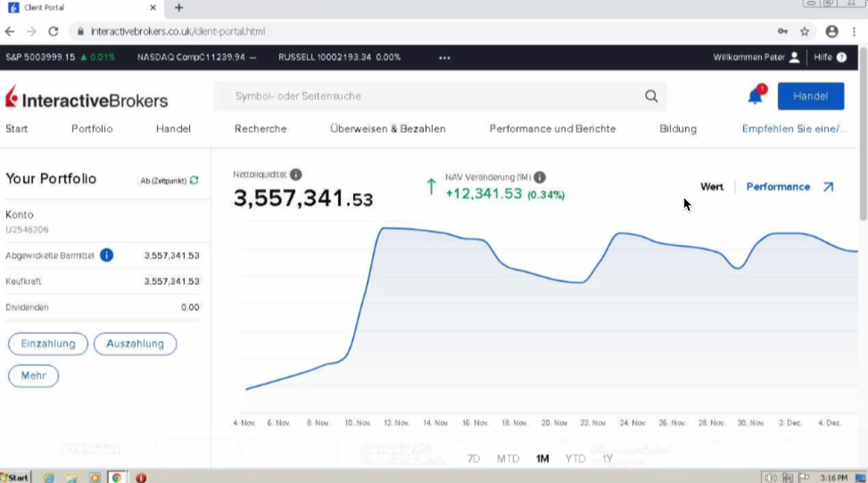Click the Auszahlung button
This screenshot has width=868, height=483.
[135, 344]
